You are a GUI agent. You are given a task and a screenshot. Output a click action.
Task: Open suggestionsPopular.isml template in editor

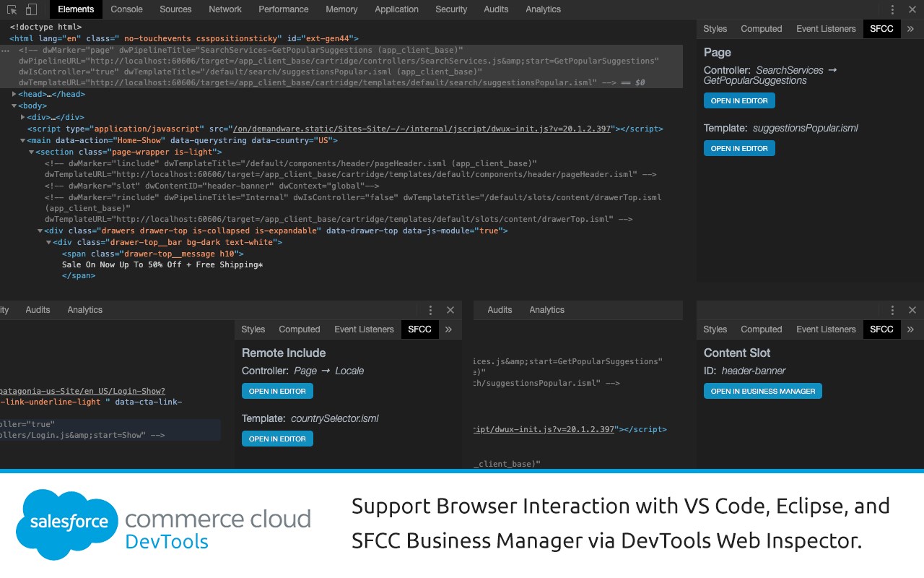click(x=739, y=148)
